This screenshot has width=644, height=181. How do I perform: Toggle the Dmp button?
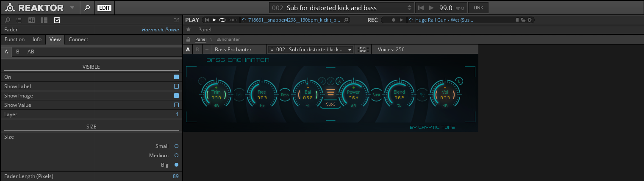pyautogui.click(x=285, y=95)
